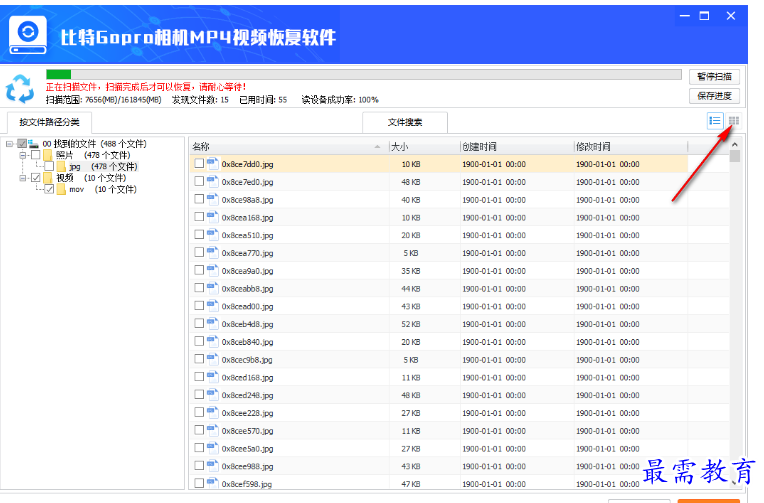Click file icon of 0x8ced168.jpg
764x503 pixels.
[212, 377]
